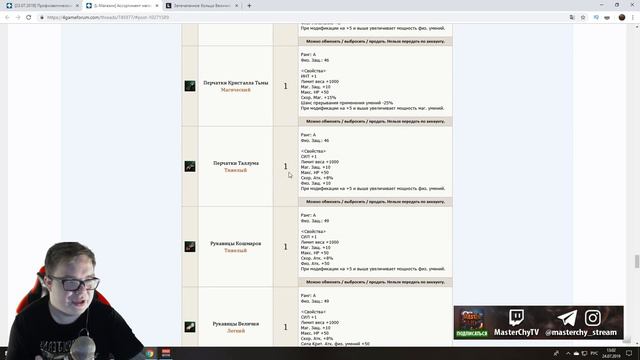This screenshot has height=360, width=640.
Task: Click Тяжелый label under Перчатки Таллума
Action: click(236, 170)
